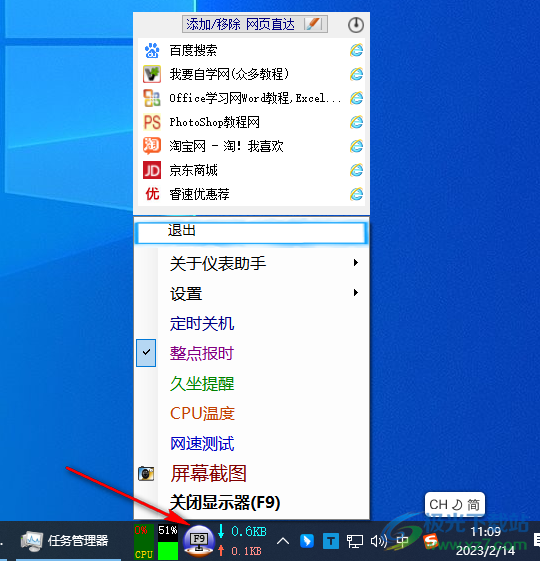
Task: Click the blue bird tray icon
Action: [307, 541]
